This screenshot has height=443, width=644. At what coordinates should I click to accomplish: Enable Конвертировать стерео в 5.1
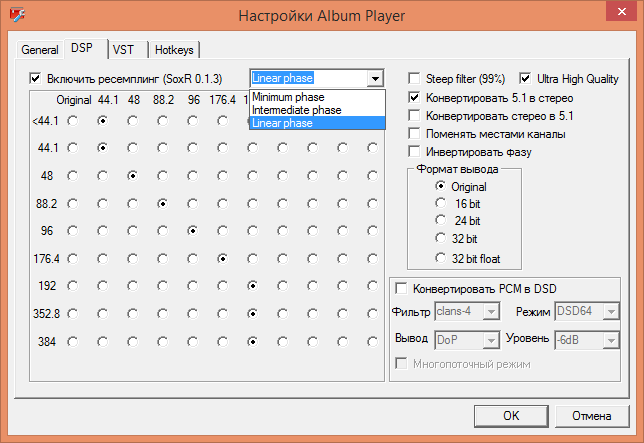click(x=414, y=116)
